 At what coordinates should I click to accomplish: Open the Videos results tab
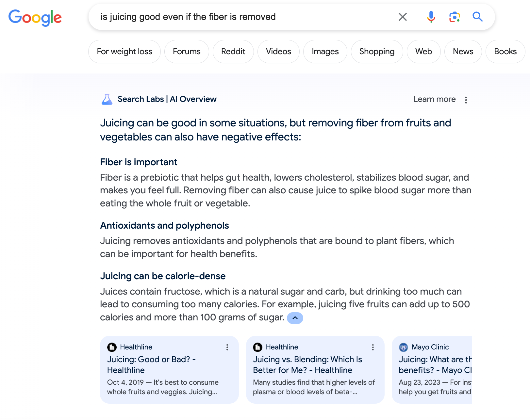[x=278, y=52]
